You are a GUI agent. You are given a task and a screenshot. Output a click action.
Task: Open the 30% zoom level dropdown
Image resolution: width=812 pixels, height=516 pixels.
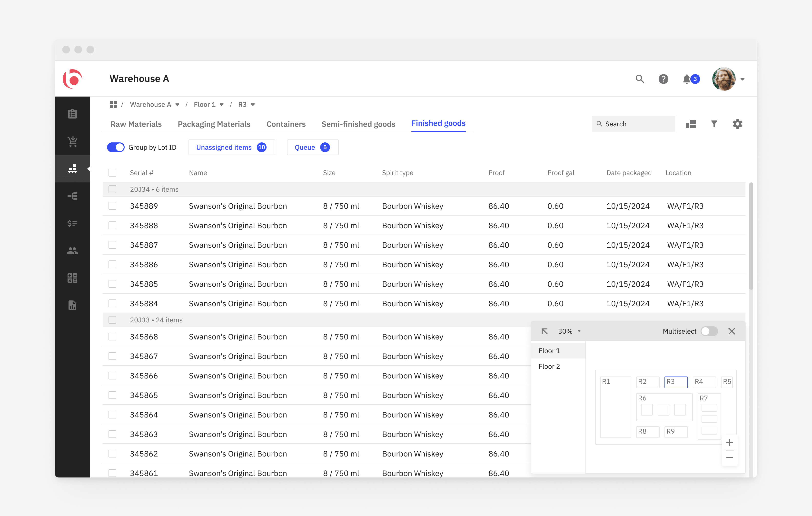[570, 331]
